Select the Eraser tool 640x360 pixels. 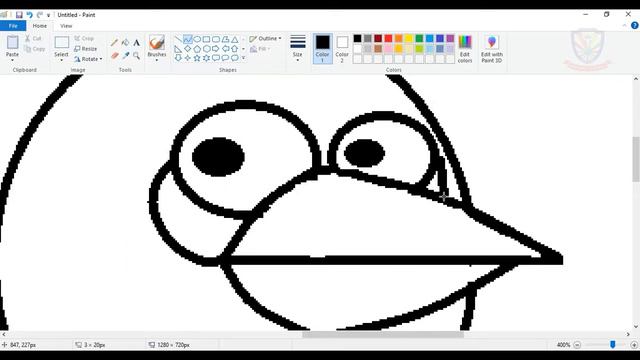click(114, 56)
